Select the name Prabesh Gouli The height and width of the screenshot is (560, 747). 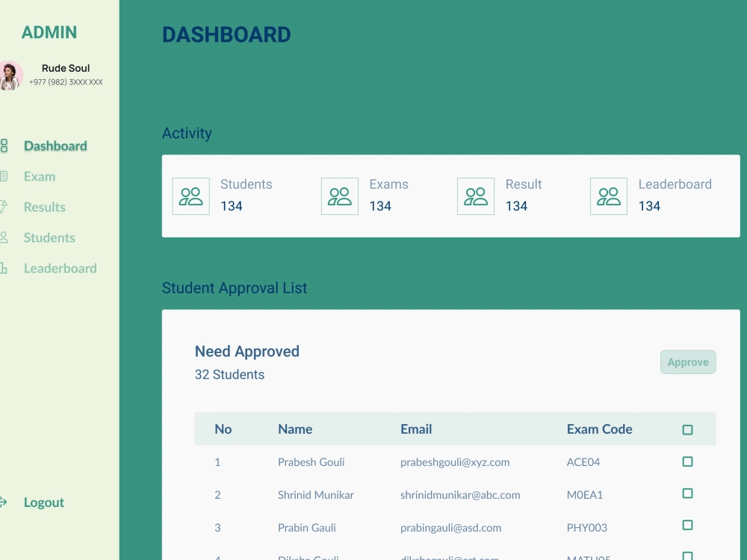311,462
